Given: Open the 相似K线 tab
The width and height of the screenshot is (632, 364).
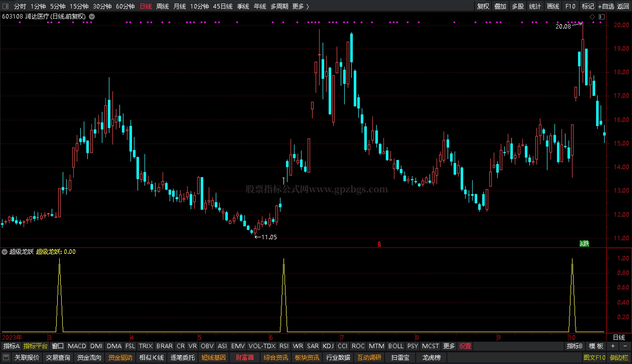Looking at the screenshot, I should [152, 357].
